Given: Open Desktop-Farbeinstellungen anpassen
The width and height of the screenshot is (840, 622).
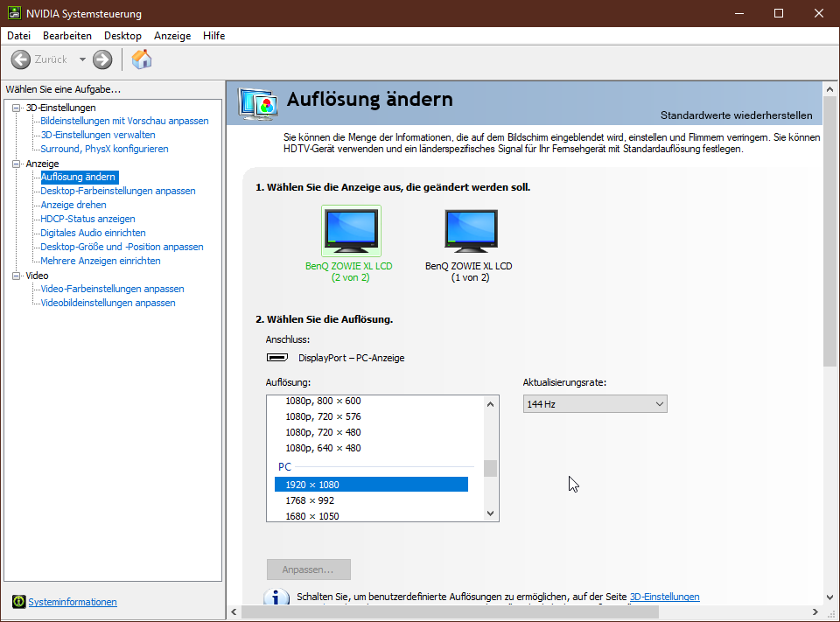Looking at the screenshot, I should [118, 191].
